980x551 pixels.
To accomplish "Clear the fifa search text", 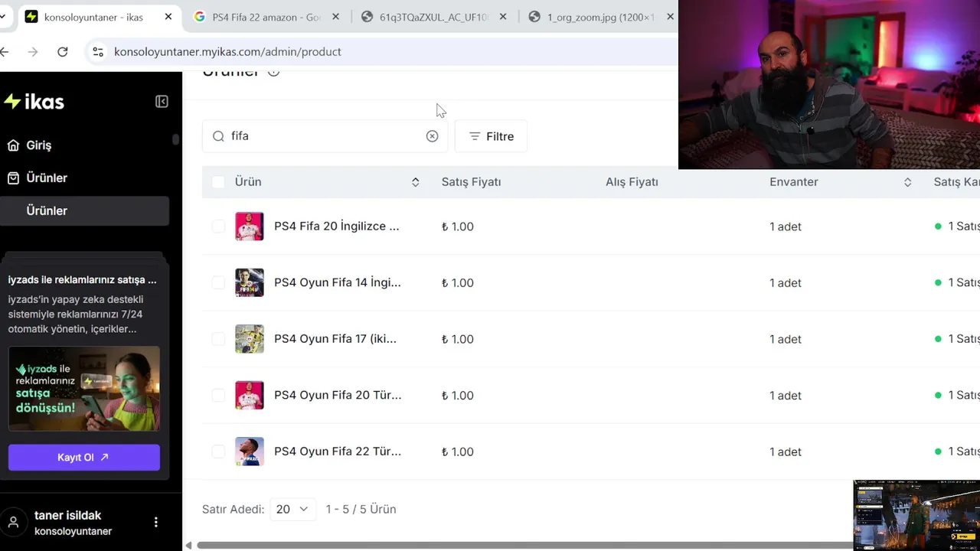I will [432, 136].
